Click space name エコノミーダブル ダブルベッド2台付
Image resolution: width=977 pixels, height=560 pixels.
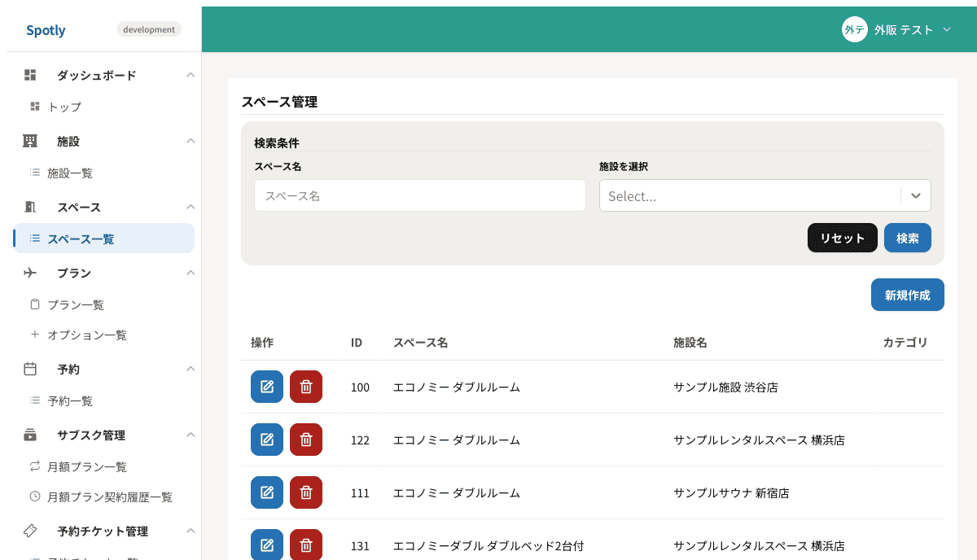point(488,546)
